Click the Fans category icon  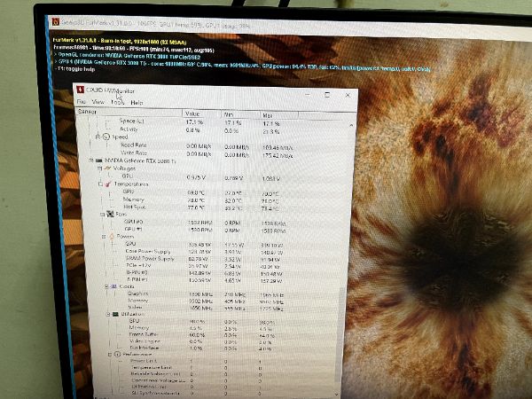[x=110, y=214]
